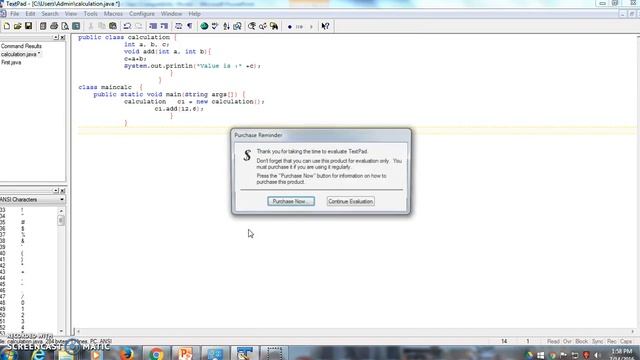Open the Configure menu
Image resolution: width=640 pixels, height=360 pixels.
point(142,13)
